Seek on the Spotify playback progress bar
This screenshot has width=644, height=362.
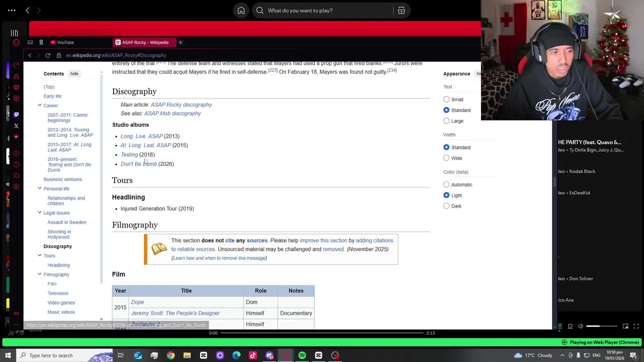pos(322,333)
